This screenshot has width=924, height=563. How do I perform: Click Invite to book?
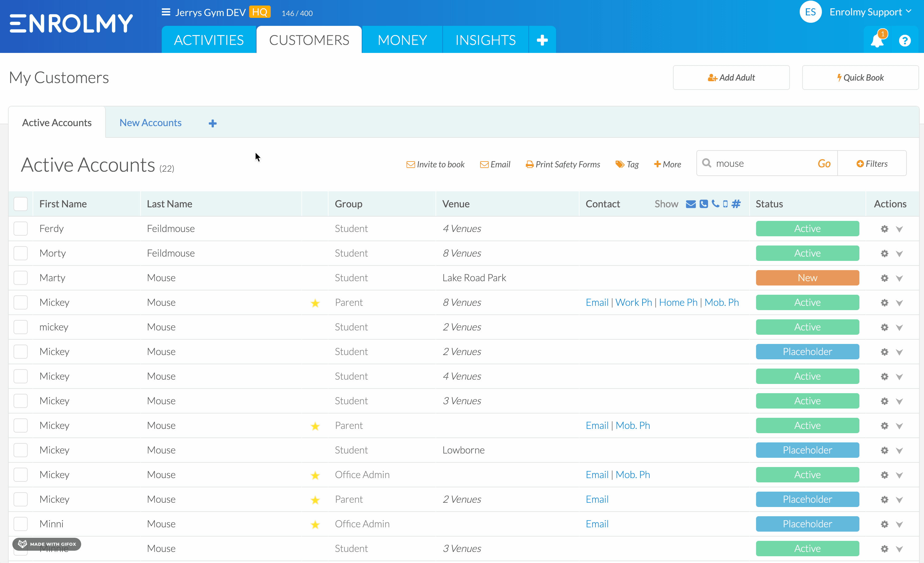(435, 164)
